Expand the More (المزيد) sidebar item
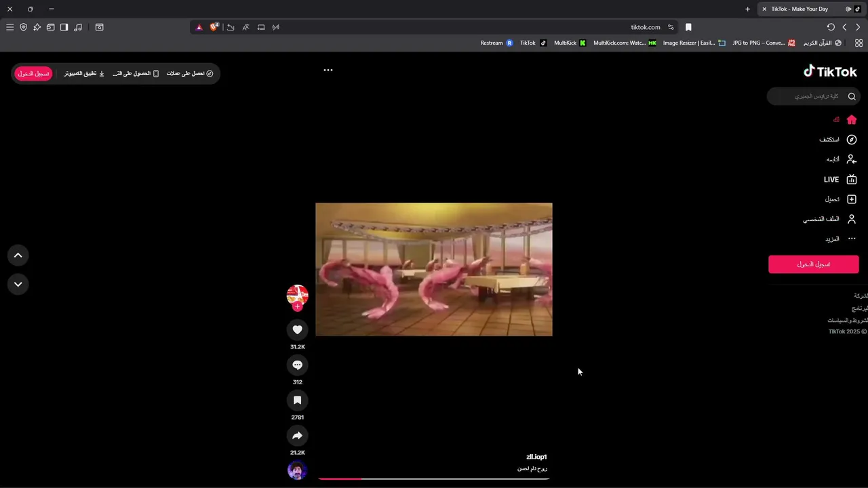The height and width of the screenshot is (488, 868). pyautogui.click(x=841, y=239)
